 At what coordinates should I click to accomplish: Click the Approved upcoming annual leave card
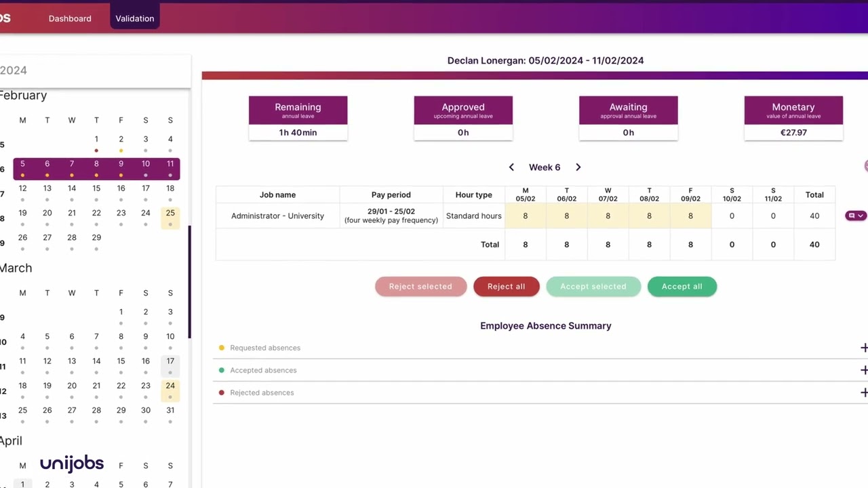(463, 119)
